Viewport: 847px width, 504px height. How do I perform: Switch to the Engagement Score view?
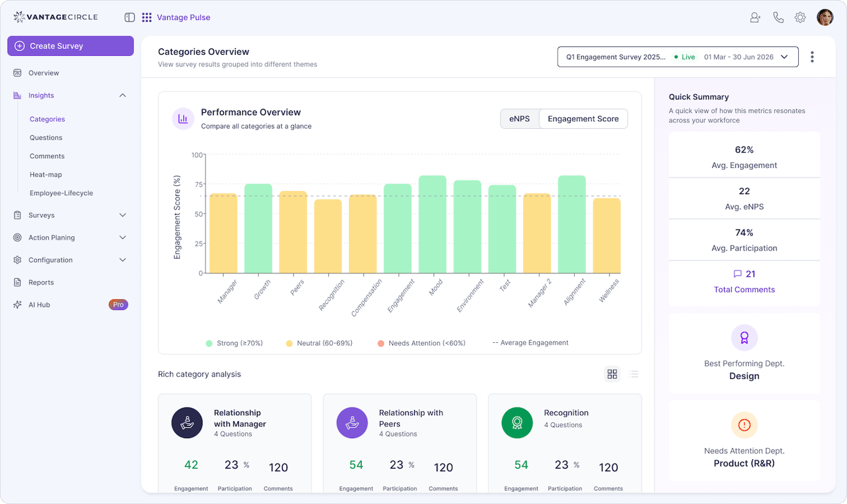pyautogui.click(x=583, y=118)
